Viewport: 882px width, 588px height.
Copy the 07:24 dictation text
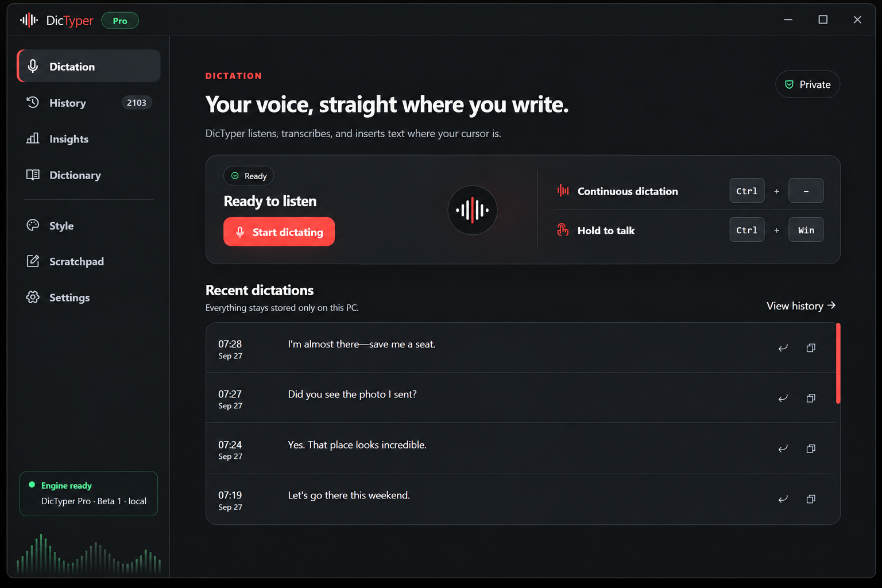(x=811, y=448)
